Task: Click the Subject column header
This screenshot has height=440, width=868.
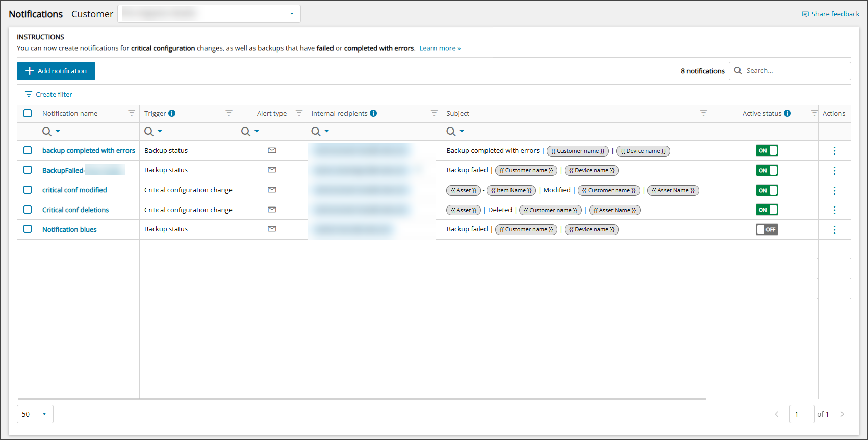Action: coord(458,113)
